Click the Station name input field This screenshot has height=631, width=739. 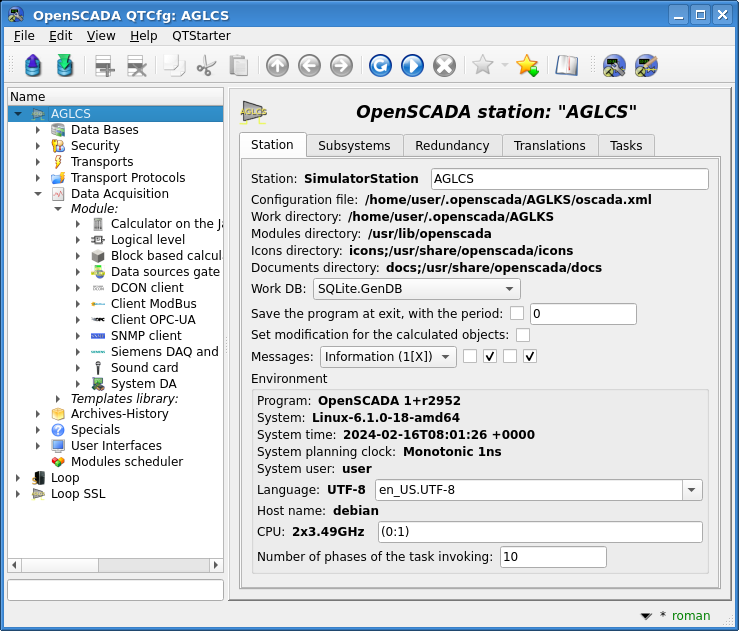click(x=569, y=179)
